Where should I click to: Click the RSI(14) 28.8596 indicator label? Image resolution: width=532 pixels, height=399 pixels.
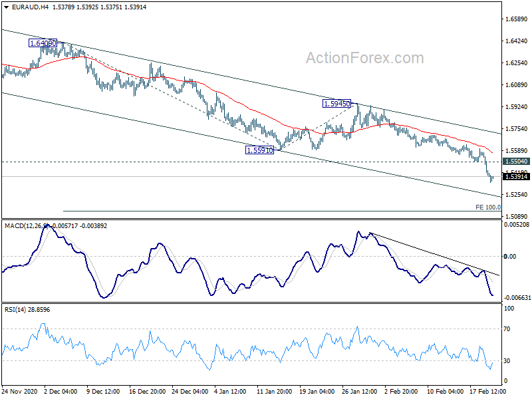pyautogui.click(x=27, y=310)
